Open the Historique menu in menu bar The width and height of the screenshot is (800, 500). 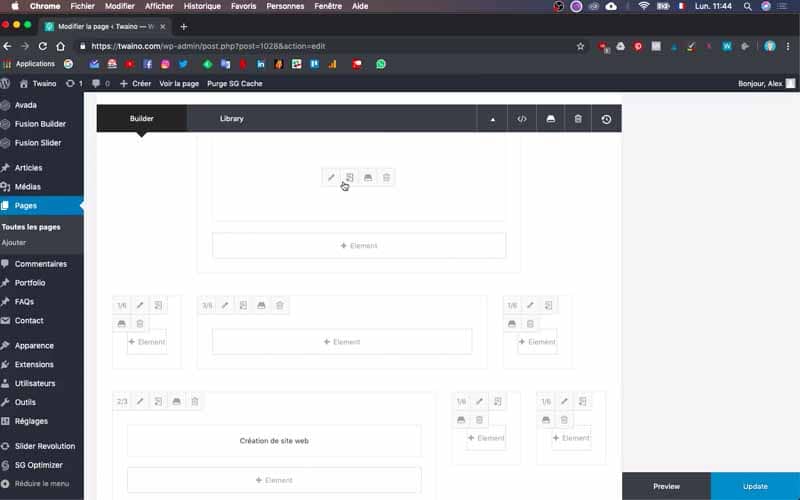click(x=202, y=6)
